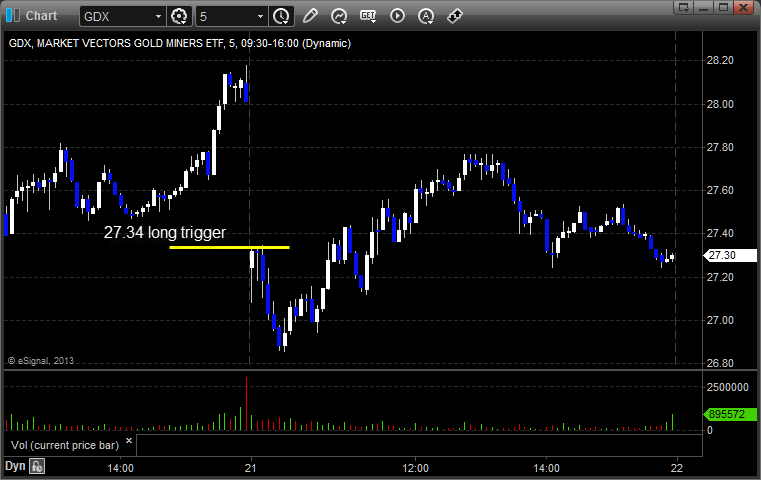
Task: Click the Chart window title
Action: click(x=41, y=16)
